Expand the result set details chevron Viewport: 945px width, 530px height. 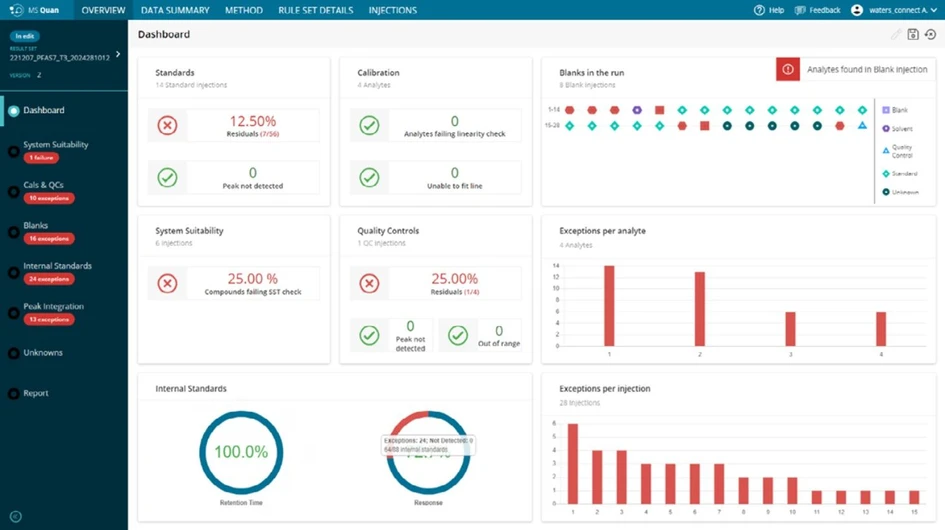click(x=118, y=54)
